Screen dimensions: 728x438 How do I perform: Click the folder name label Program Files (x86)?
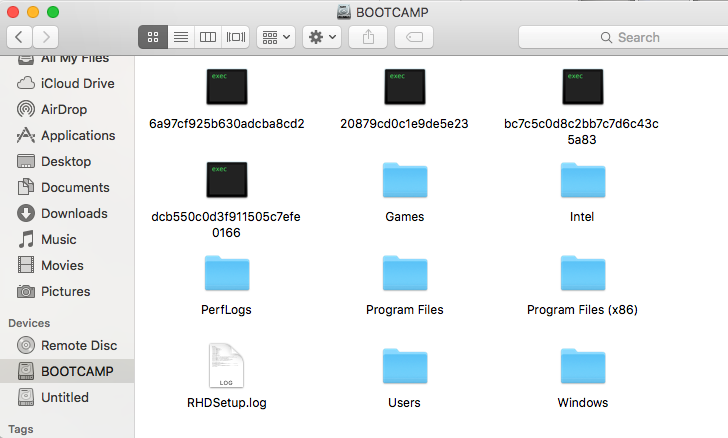pyautogui.click(x=582, y=310)
